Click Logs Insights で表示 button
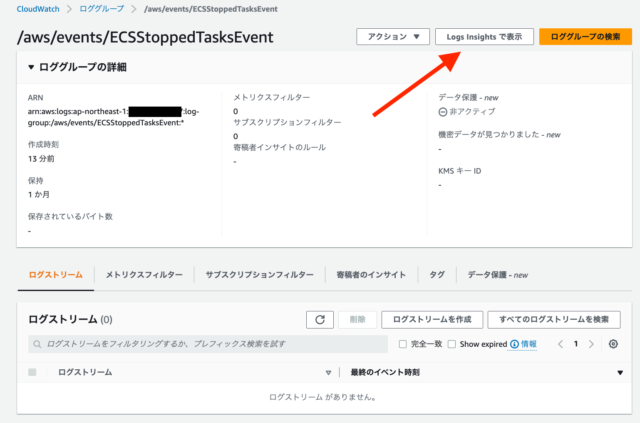 click(x=484, y=37)
